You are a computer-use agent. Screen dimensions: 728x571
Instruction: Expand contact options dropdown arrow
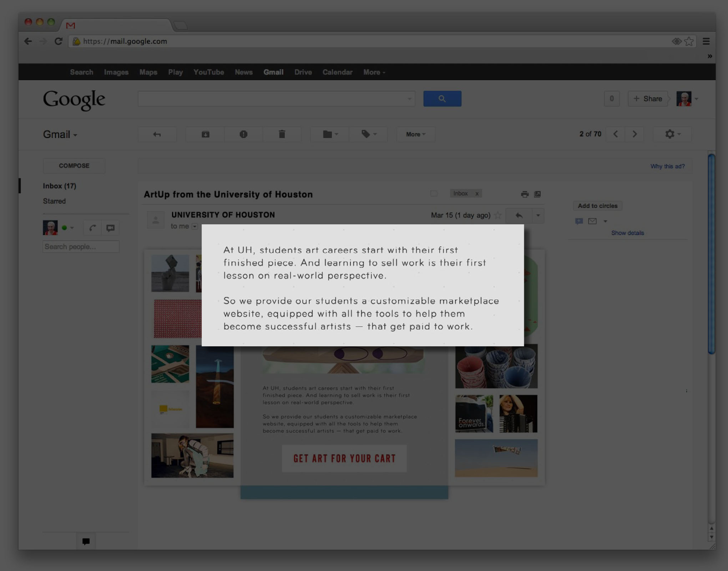605,221
